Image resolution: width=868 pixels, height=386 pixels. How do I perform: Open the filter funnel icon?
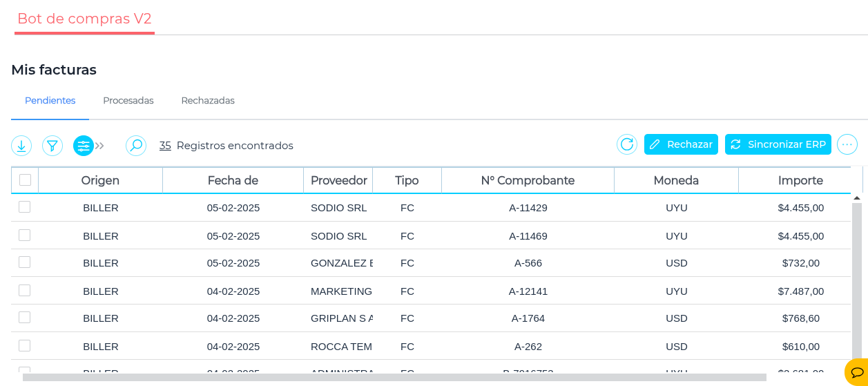point(52,146)
